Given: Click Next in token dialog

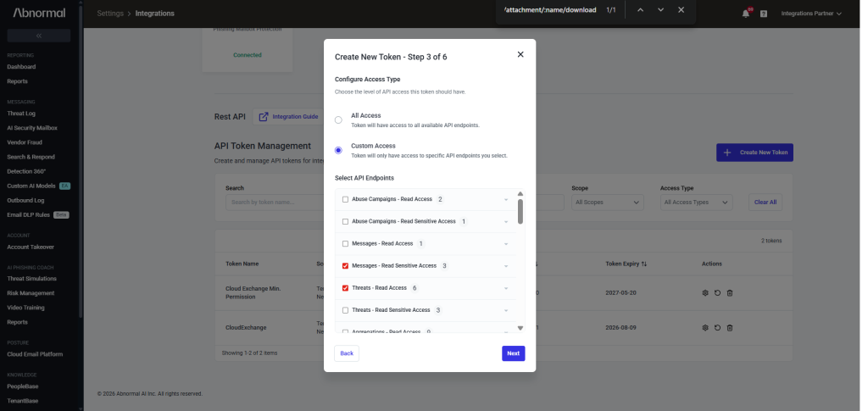Looking at the screenshot, I should (513, 353).
